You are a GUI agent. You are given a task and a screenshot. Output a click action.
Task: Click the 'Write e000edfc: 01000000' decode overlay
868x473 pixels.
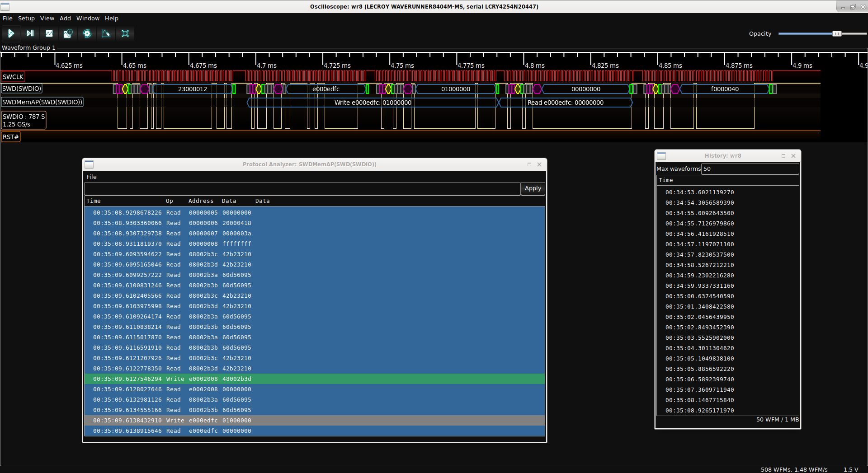373,103
